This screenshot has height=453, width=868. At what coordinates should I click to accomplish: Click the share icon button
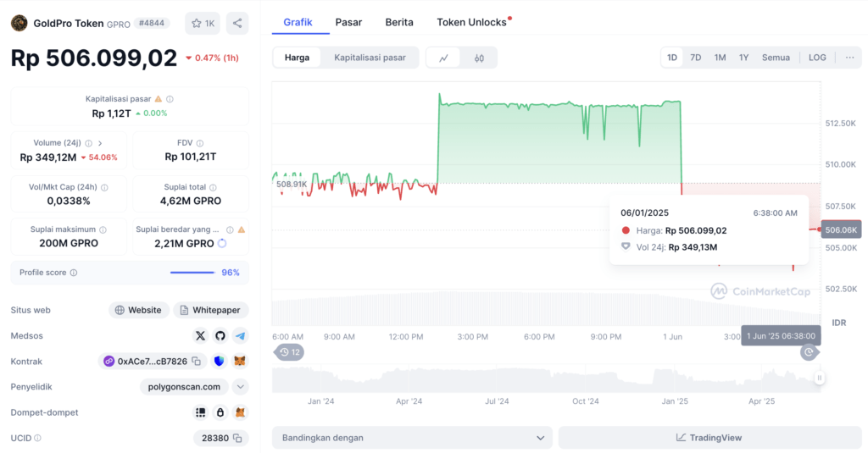237,23
